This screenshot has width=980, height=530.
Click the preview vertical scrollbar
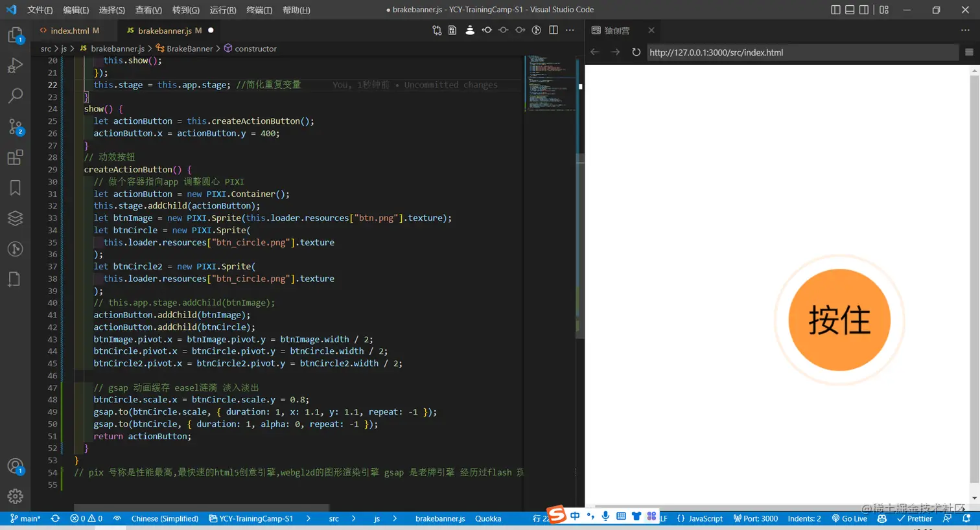(x=975, y=279)
